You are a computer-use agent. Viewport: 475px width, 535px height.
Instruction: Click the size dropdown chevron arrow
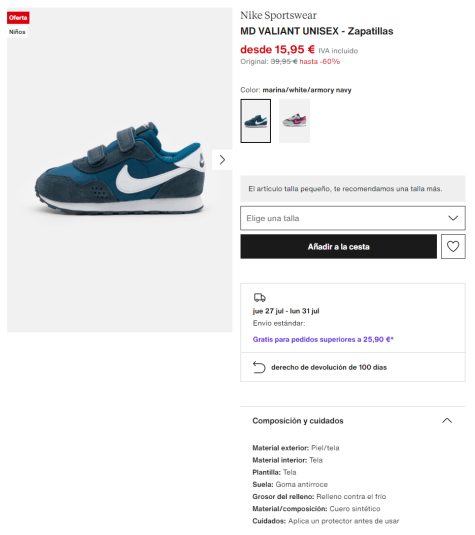(x=453, y=218)
